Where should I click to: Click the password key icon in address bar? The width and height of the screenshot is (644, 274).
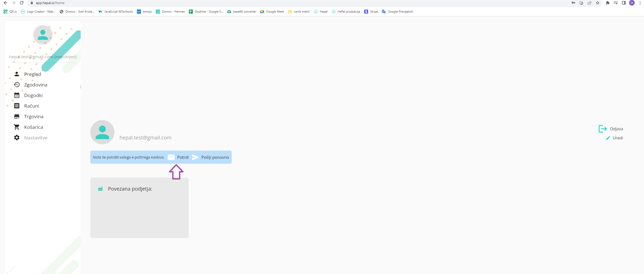(573, 3)
